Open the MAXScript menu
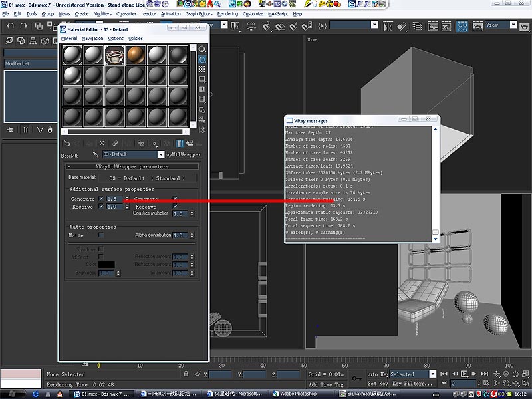 [x=278, y=14]
